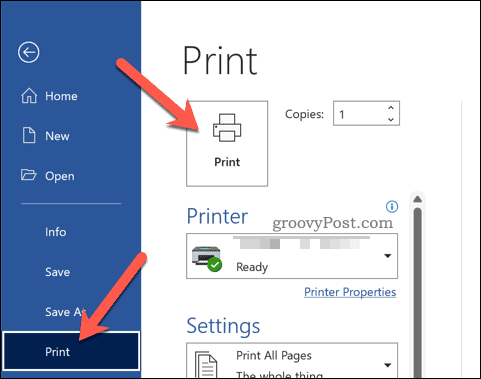Click the home house icon

coord(29,96)
